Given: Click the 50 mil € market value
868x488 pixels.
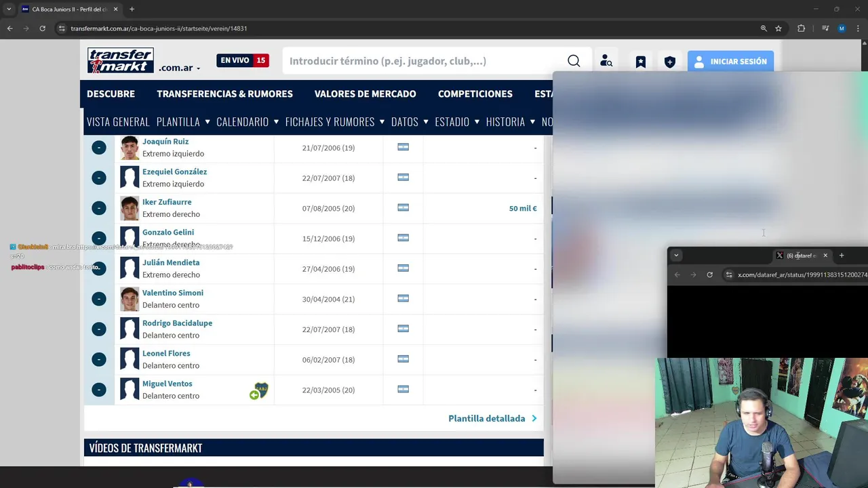Looking at the screenshot, I should click(523, 209).
